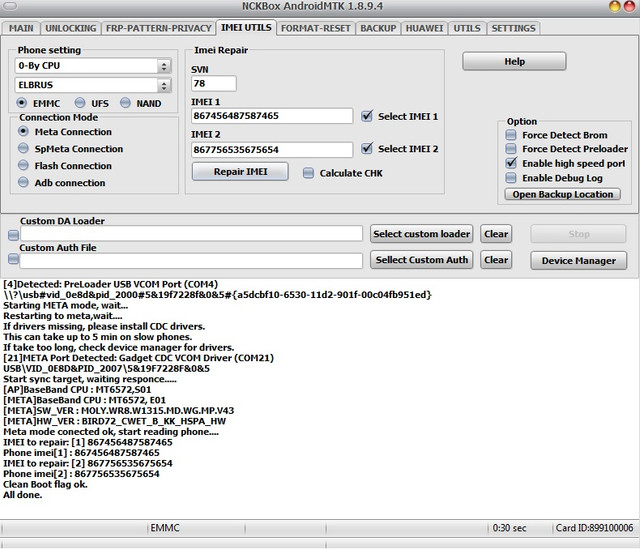
Task: Click Select custom loader button
Action: (x=421, y=234)
